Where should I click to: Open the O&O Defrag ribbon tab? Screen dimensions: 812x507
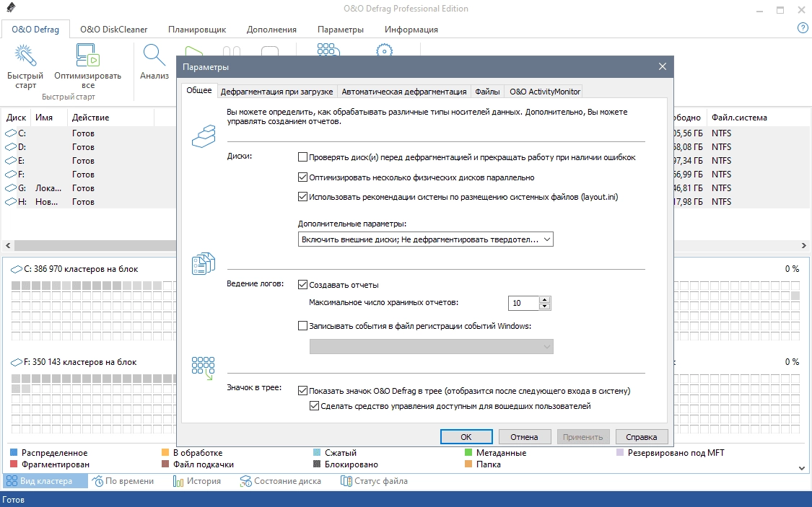click(35, 30)
